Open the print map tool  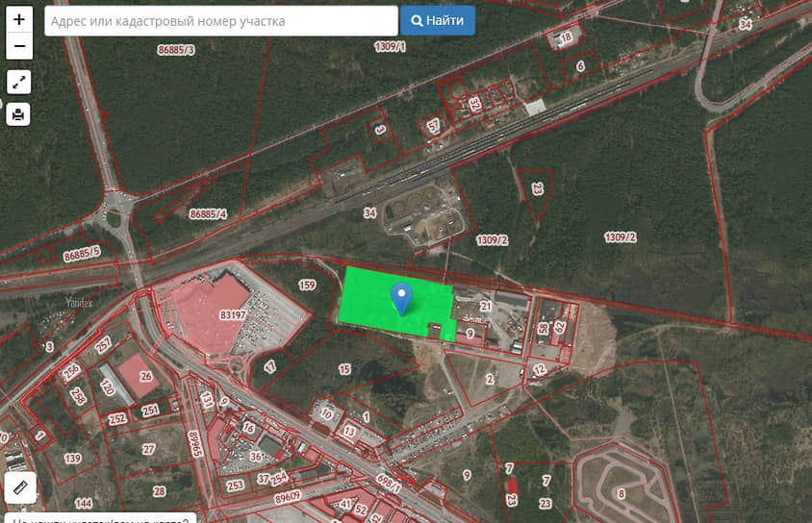tap(18, 113)
